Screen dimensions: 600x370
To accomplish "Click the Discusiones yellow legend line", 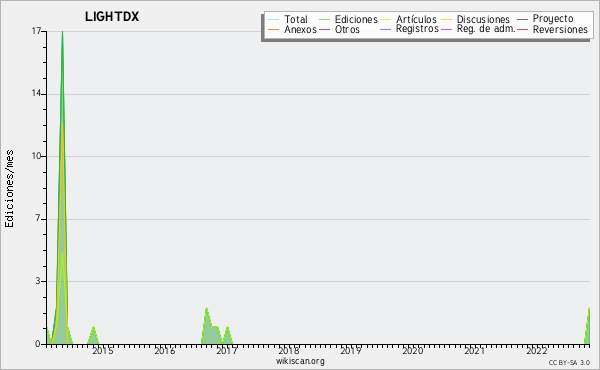I will click(x=447, y=20).
